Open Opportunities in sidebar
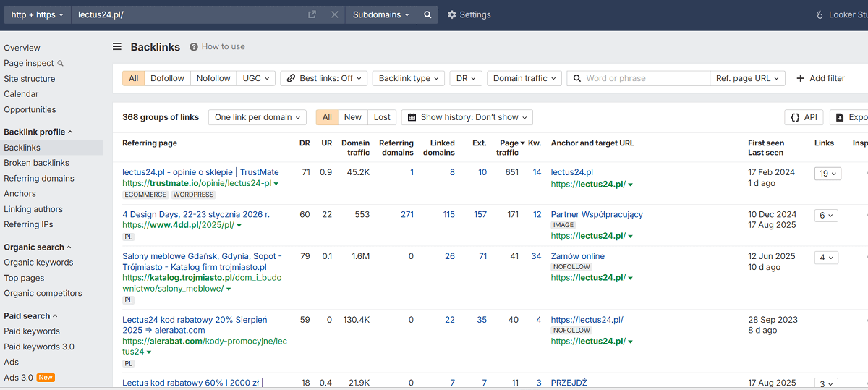 pyautogui.click(x=30, y=110)
